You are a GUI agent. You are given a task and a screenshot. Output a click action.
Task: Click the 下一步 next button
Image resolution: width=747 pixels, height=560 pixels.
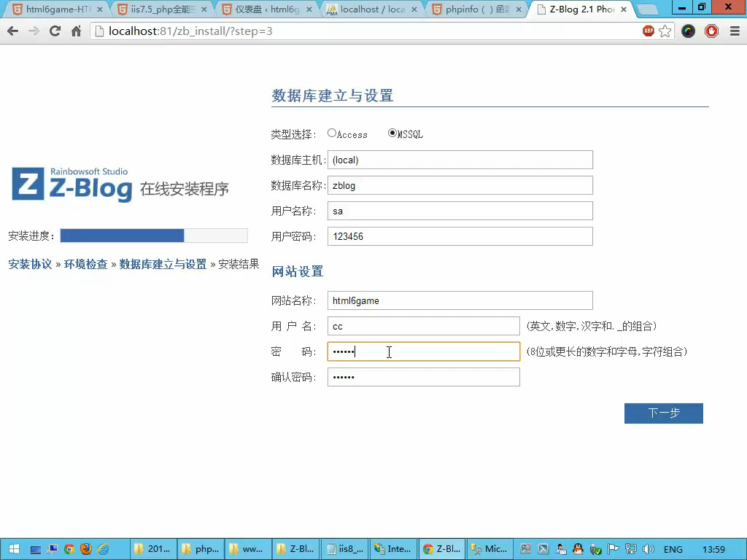pos(664,413)
